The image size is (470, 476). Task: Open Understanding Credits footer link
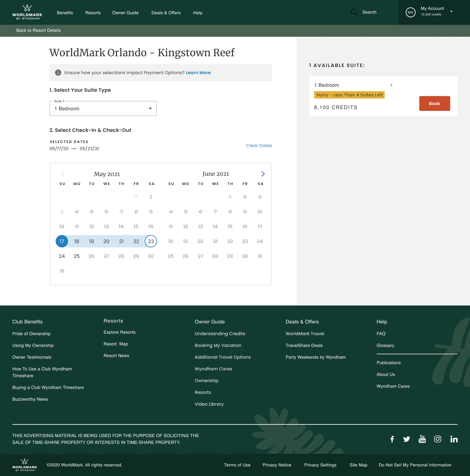pyautogui.click(x=220, y=334)
